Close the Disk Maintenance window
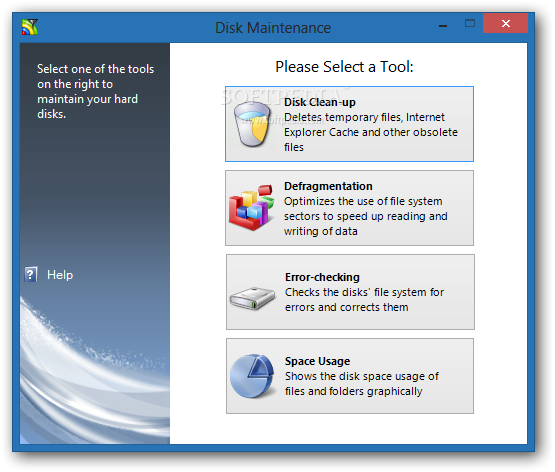 click(x=505, y=23)
